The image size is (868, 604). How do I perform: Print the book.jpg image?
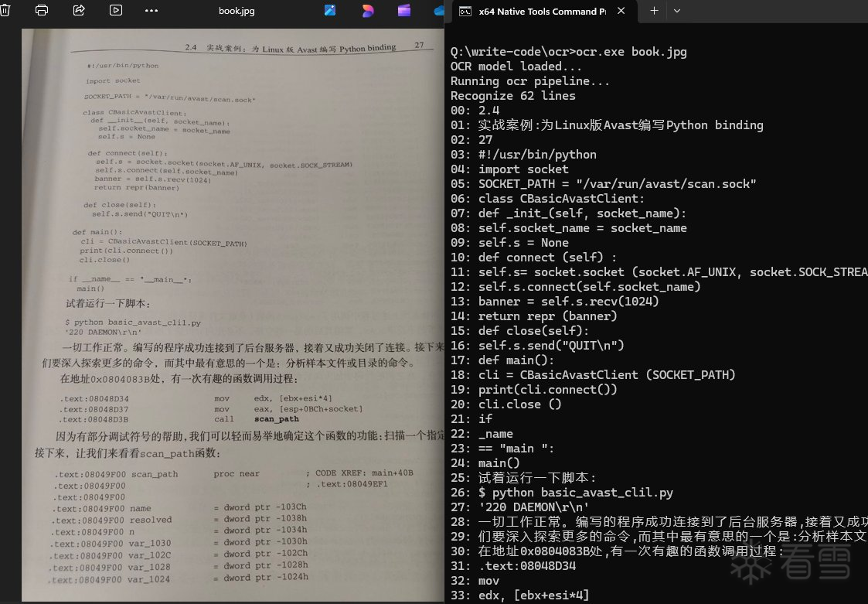pyautogui.click(x=42, y=11)
